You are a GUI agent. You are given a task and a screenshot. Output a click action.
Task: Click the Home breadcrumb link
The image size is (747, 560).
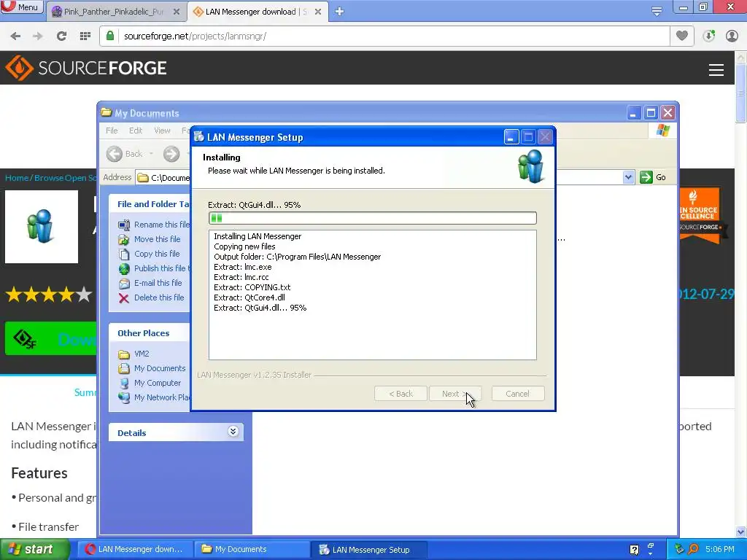tap(17, 178)
